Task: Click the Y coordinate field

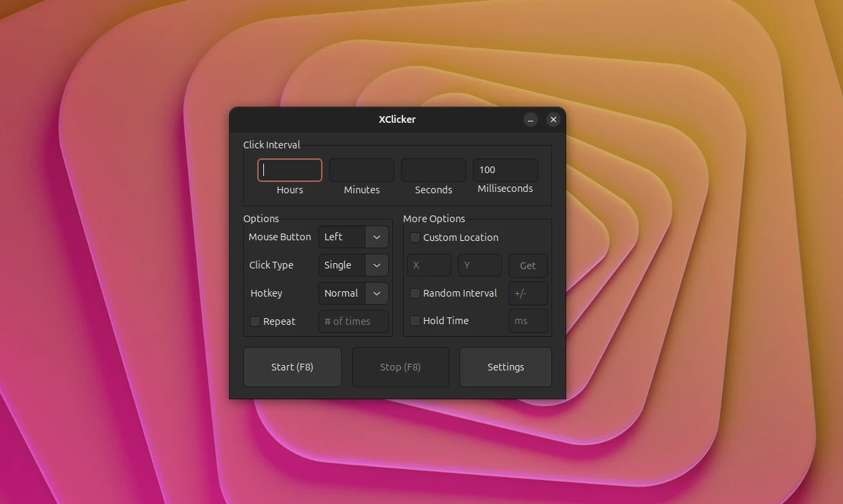Action: (x=479, y=265)
